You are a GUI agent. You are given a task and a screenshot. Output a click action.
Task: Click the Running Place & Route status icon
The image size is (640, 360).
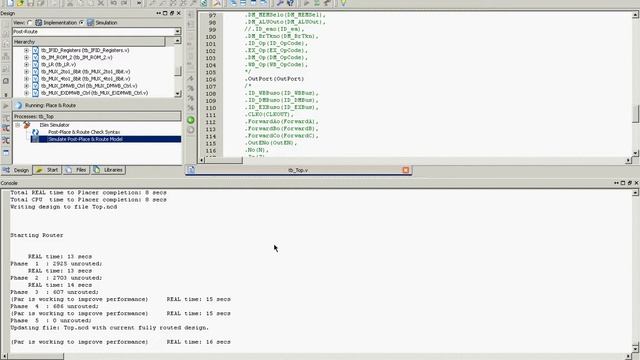click(x=19, y=105)
